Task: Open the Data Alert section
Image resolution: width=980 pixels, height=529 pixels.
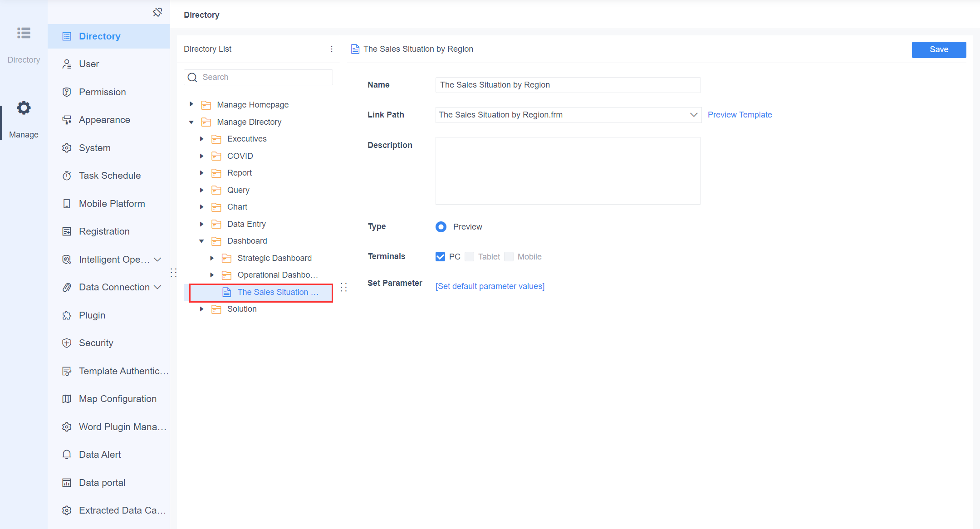Action: click(x=99, y=454)
